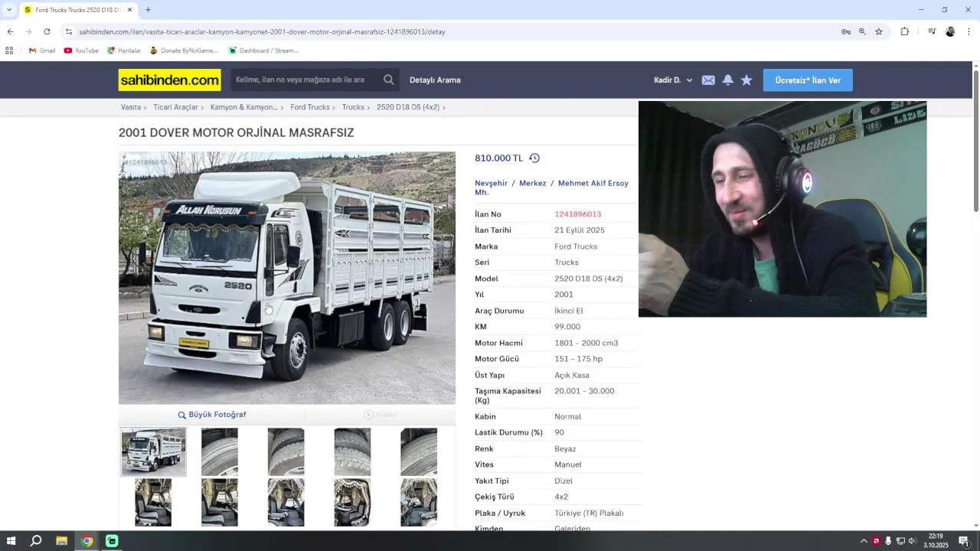This screenshot has width=980, height=551.
Task: Click listing number 1241896013
Action: 578,214
